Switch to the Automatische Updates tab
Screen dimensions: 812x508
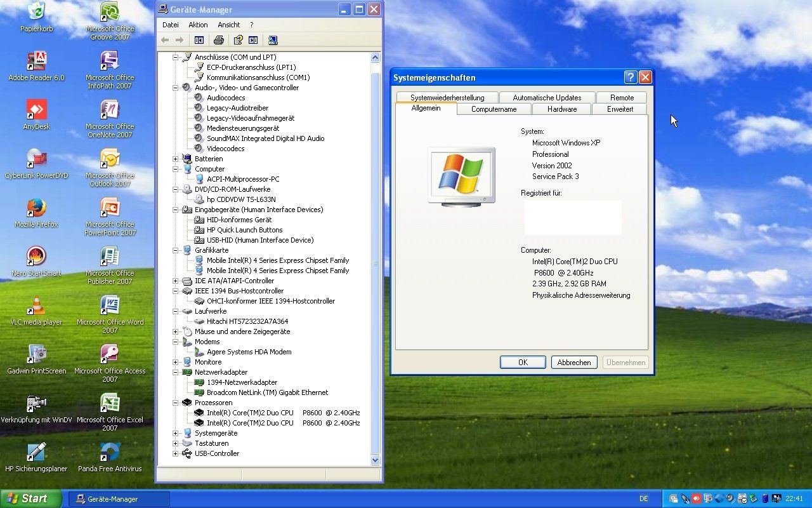tap(547, 98)
